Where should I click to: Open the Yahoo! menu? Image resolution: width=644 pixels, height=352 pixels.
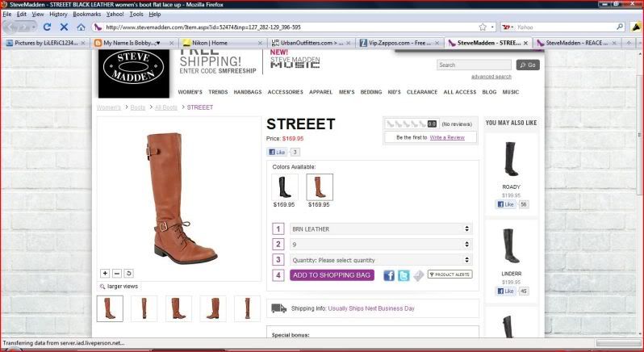(115, 14)
